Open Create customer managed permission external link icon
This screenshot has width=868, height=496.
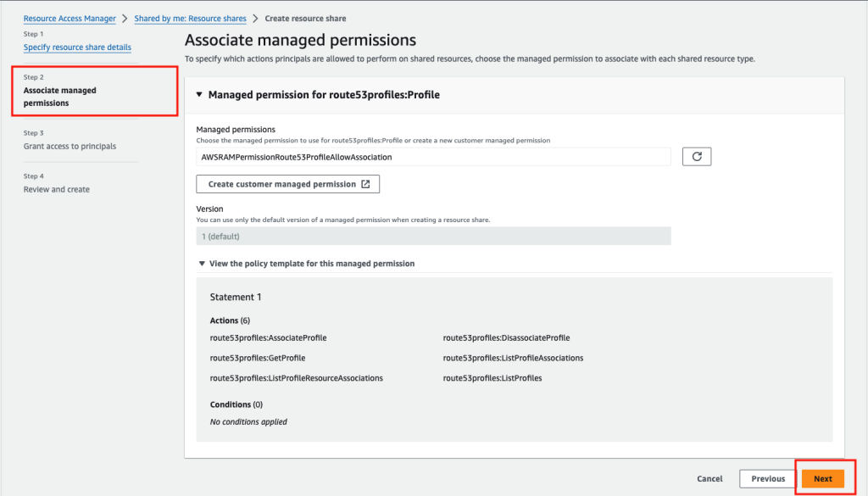(x=365, y=183)
